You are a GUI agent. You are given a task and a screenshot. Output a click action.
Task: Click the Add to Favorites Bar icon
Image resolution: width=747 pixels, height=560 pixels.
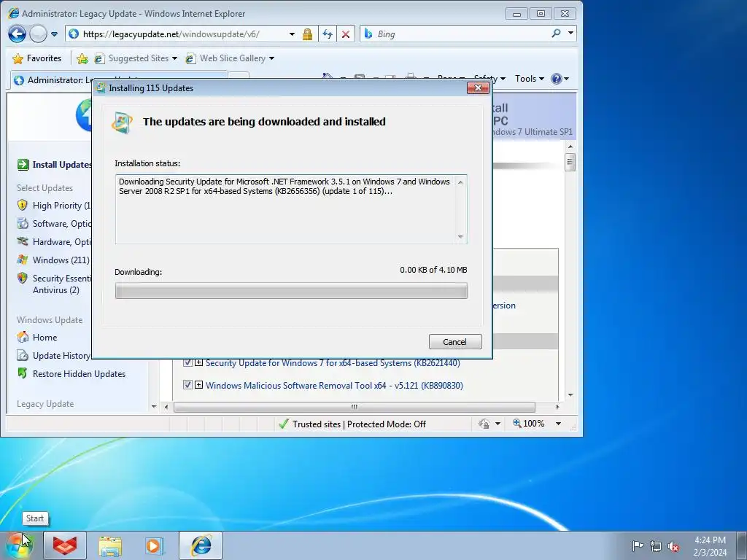82,58
